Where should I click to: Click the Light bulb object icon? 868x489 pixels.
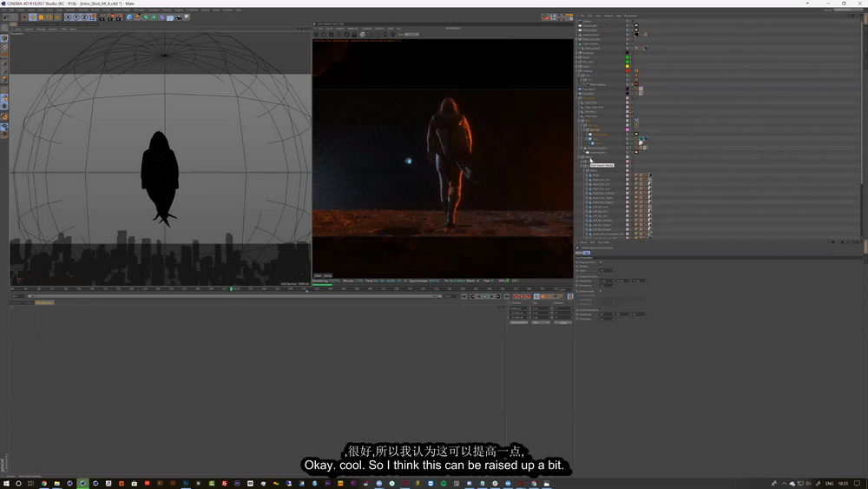[x=187, y=17]
